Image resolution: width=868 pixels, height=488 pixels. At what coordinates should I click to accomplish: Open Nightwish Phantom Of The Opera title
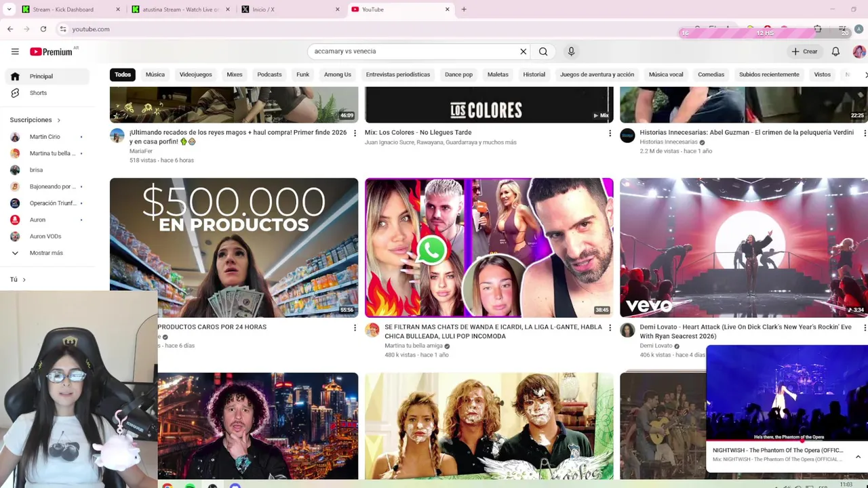pyautogui.click(x=778, y=451)
